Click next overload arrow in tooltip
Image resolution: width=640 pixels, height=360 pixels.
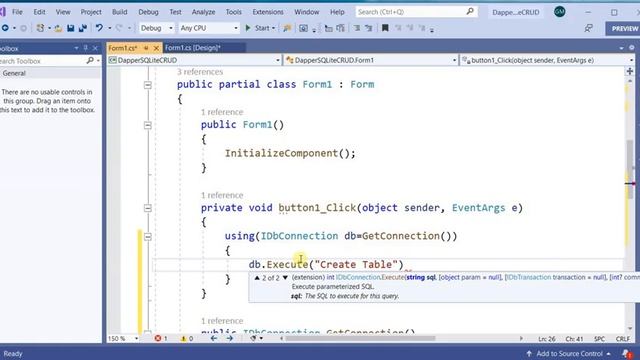click(285, 278)
